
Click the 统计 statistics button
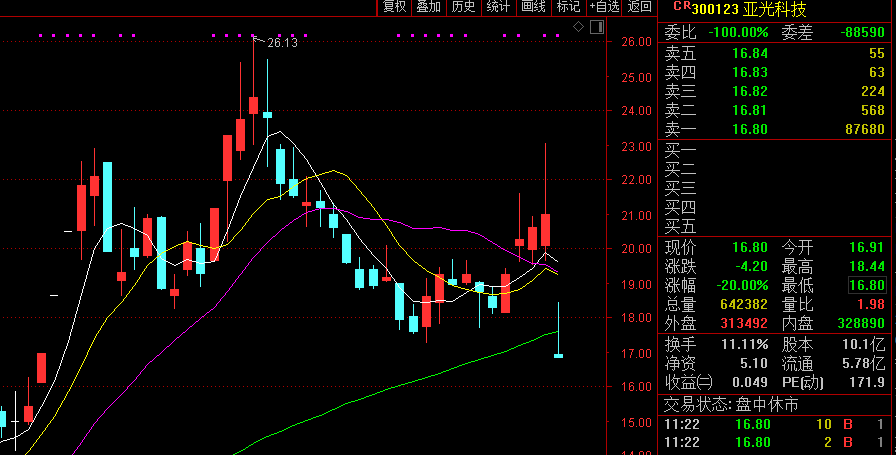click(498, 7)
